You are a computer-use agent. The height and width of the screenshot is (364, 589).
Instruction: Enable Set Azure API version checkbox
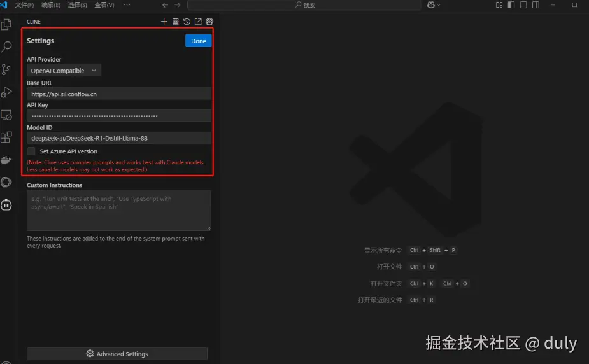(x=31, y=151)
